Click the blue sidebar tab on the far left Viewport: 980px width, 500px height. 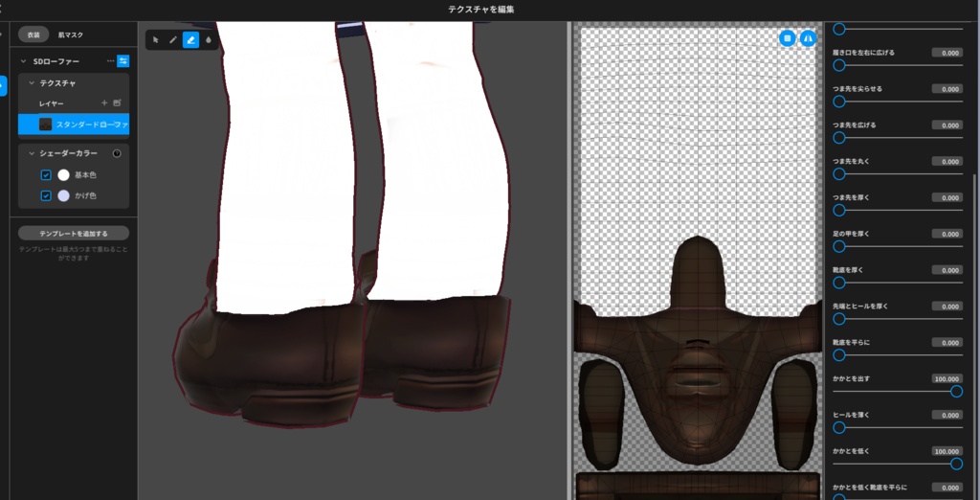click(x=3, y=86)
